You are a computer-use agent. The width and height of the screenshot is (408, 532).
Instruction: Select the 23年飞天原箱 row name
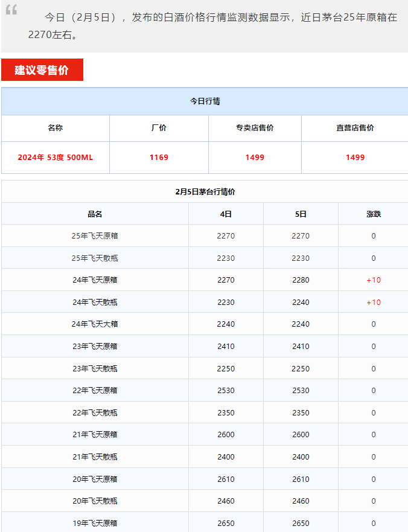coord(95,347)
